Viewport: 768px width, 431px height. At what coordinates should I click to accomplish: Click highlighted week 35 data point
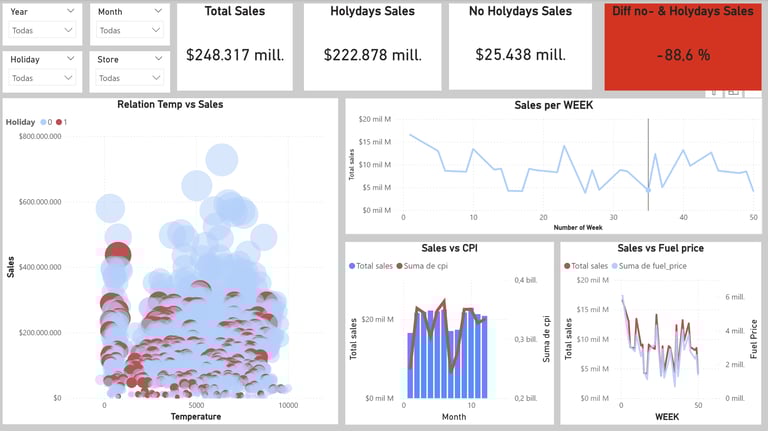(648, 190)
